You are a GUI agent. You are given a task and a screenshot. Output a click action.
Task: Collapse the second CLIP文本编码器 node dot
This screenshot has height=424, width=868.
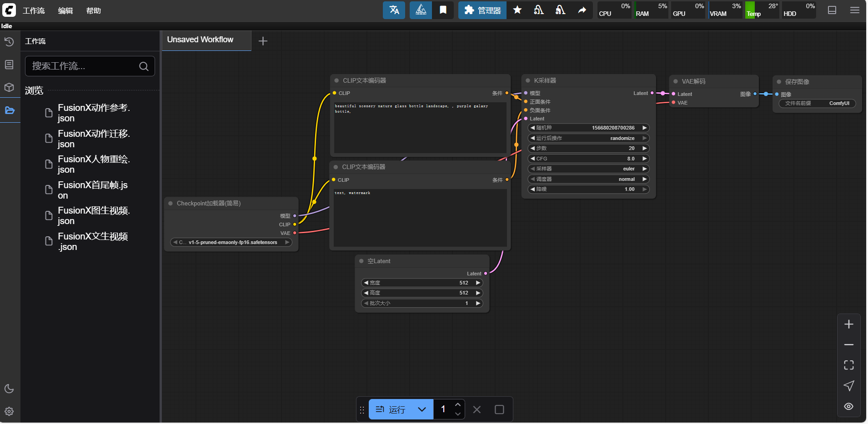coord(336,167)
